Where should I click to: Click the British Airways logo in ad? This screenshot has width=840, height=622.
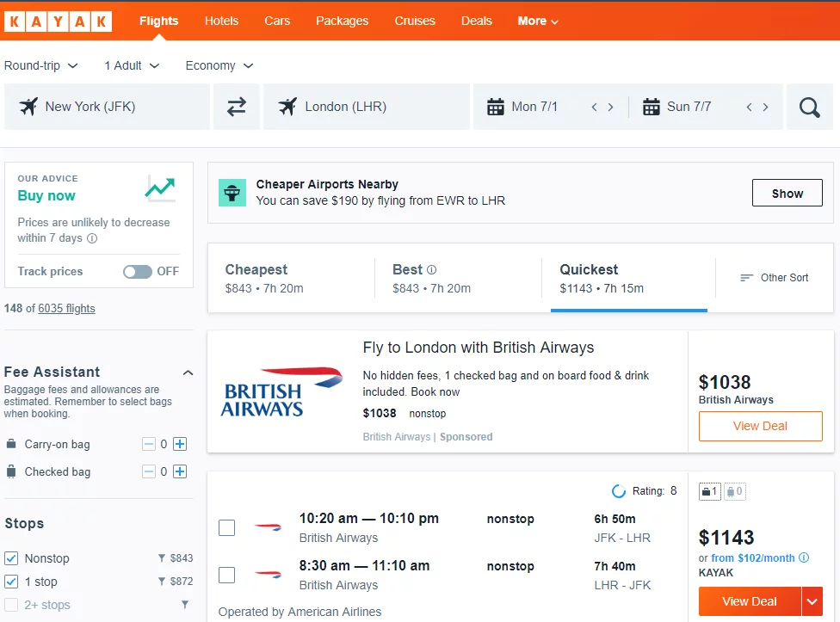281,391
